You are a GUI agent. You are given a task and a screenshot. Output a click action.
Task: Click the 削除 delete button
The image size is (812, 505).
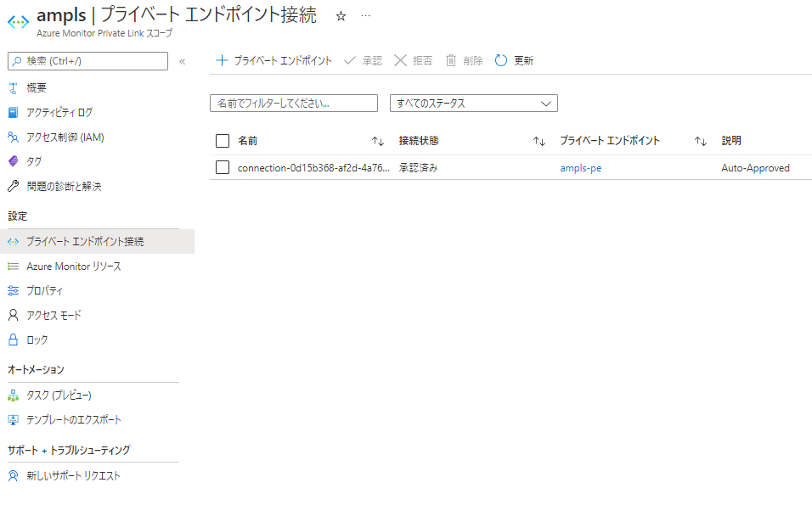pos(464,60)
